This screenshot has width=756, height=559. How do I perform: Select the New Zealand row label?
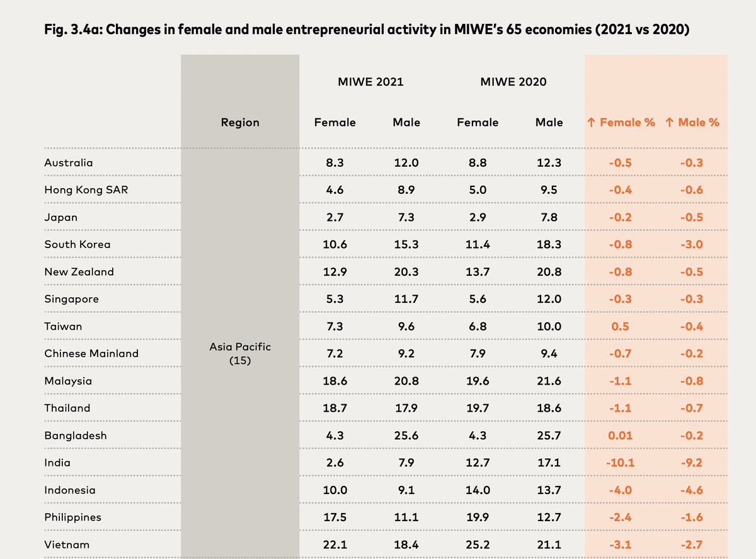coord(79,272)
